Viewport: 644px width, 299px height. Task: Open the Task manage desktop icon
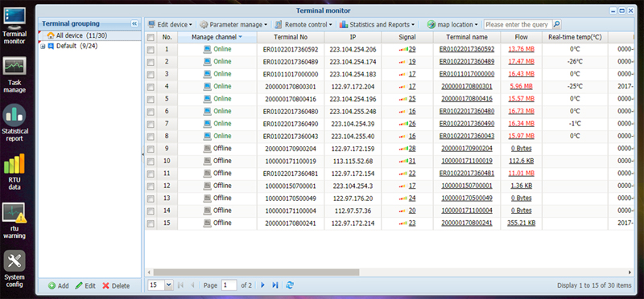tap(14, 75)
